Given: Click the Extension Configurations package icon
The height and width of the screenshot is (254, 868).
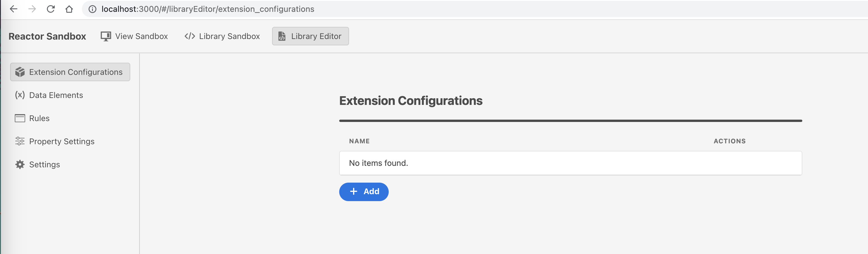Looking at the screenshot, I should click(x=20, y=72).
